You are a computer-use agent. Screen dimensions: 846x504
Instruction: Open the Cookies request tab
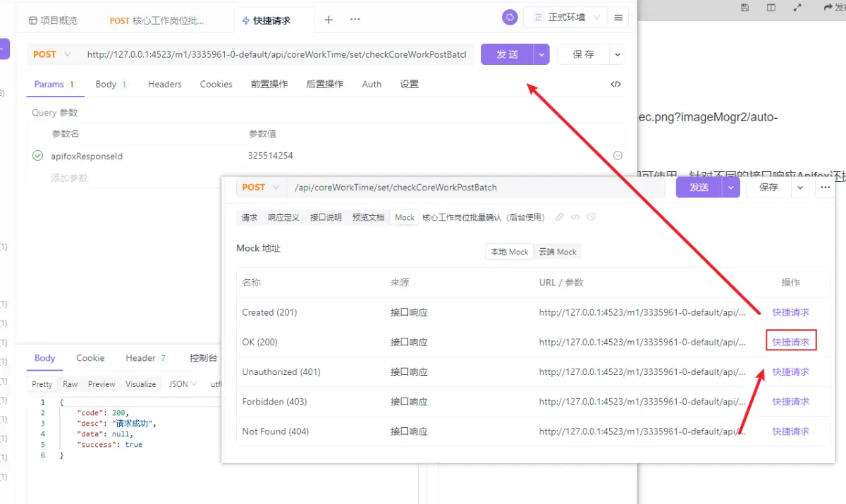tap(216, 84)
